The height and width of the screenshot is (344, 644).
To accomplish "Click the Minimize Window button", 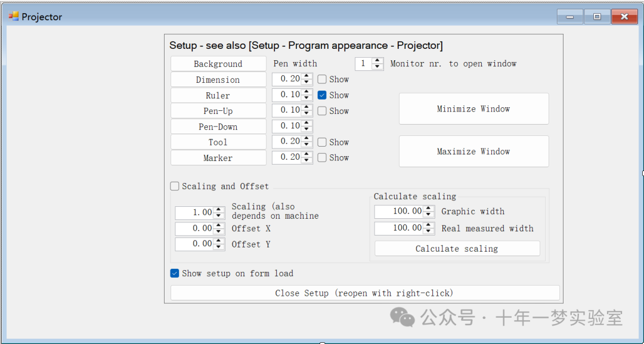I will coord(474,109).
